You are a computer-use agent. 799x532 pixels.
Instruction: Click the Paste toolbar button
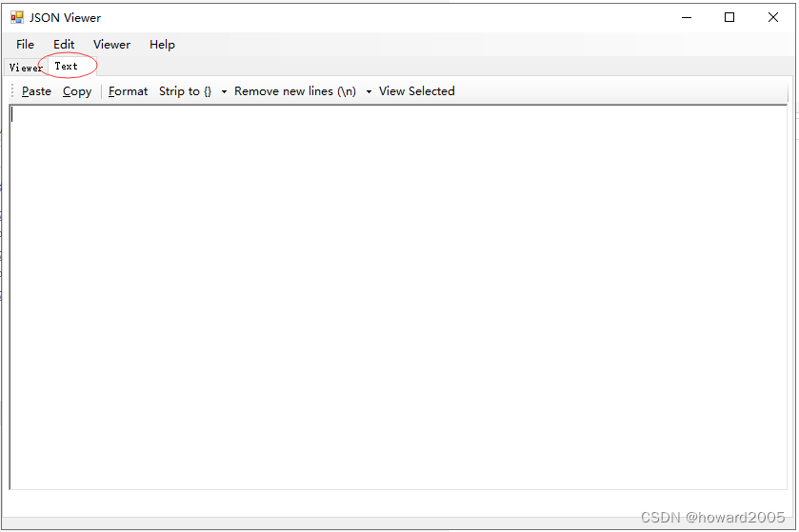(36, 91)
